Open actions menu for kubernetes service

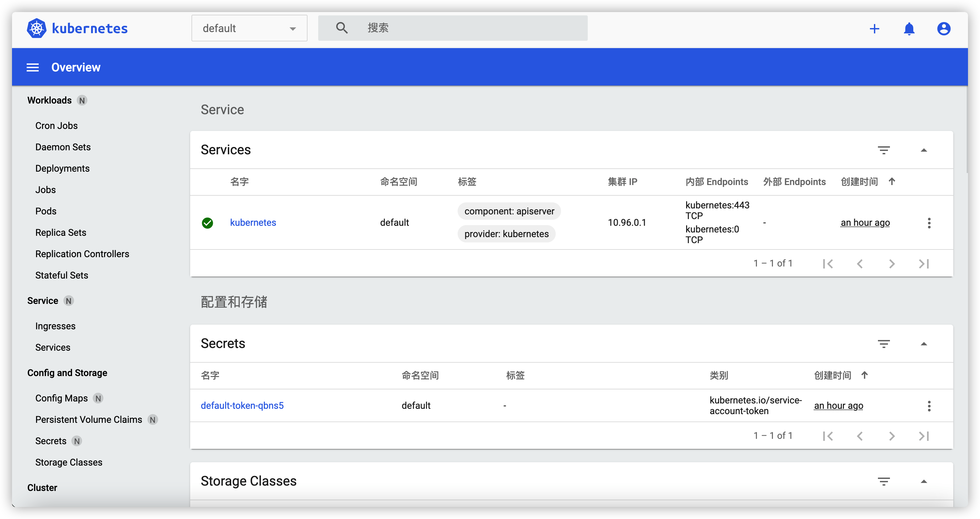pyautogui.click(x=929, y=223)
